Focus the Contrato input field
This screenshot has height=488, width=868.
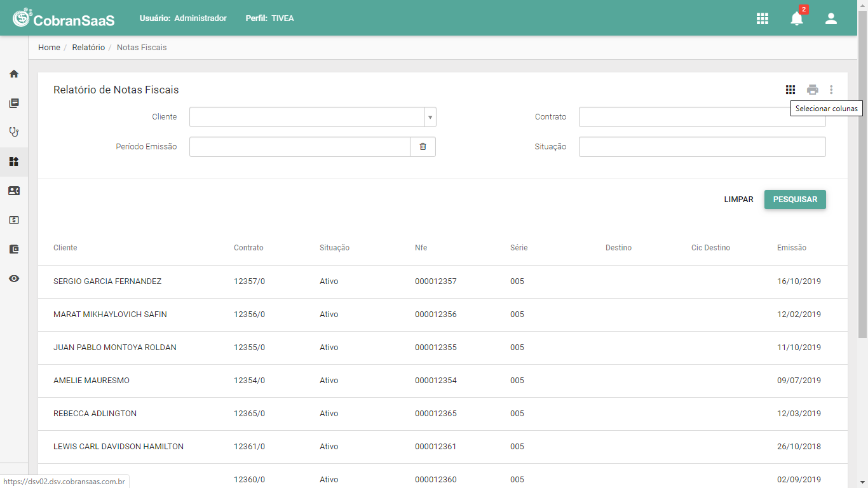(702, 117)
